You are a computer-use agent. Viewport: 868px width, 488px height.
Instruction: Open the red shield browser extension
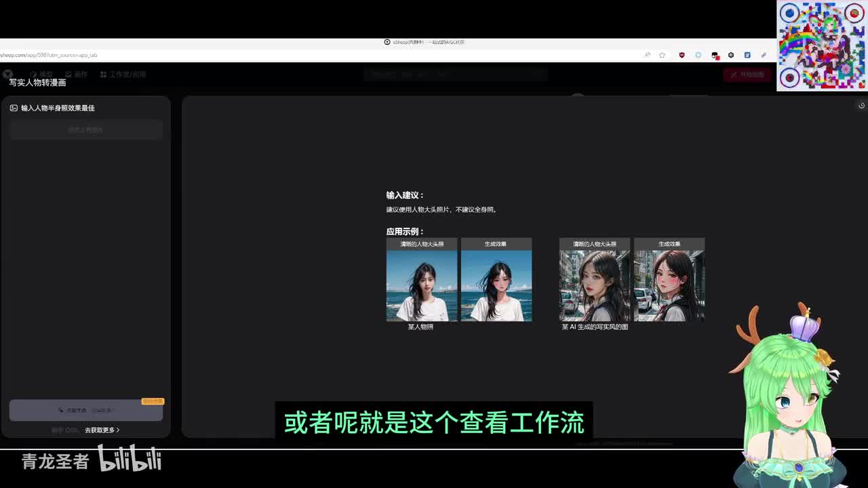[x=682, y=55]
